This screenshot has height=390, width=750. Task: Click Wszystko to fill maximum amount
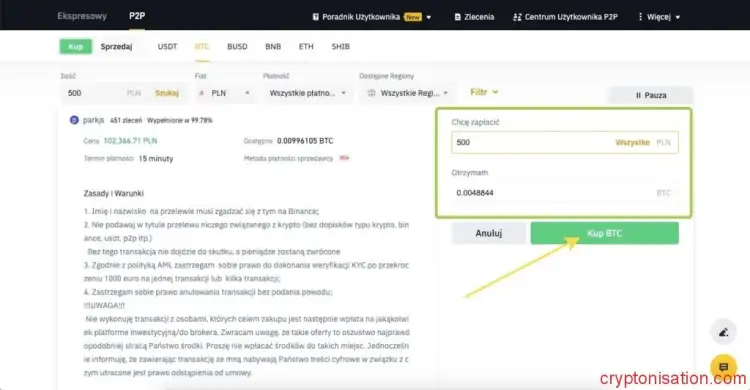[632, 142]
